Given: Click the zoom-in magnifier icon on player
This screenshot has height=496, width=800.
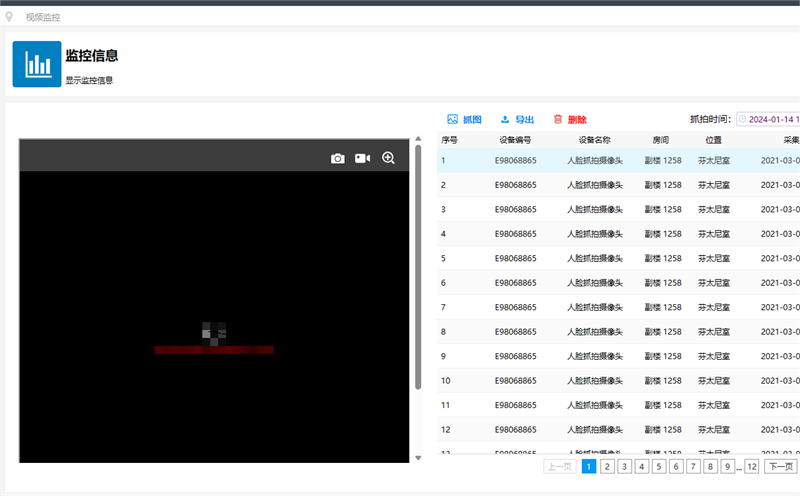Looking at the screenshot, I should tap(389, 158).
